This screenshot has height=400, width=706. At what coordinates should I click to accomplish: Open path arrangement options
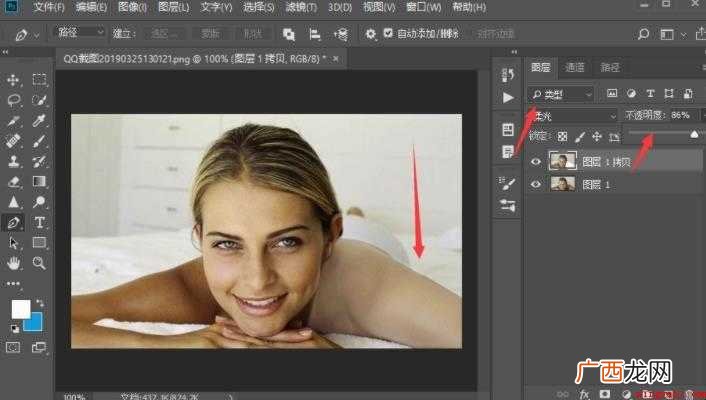341,34
